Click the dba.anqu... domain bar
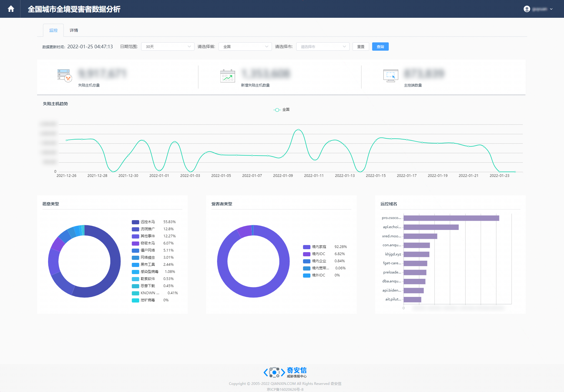 coord(415,281)
